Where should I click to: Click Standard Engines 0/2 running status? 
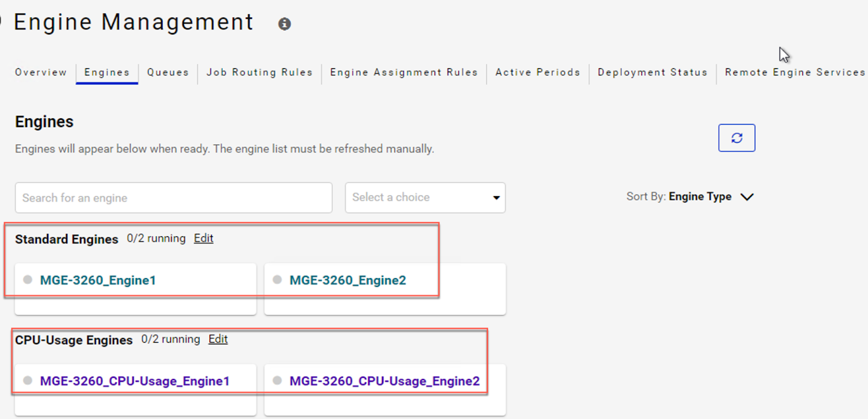tap(156, 238)
